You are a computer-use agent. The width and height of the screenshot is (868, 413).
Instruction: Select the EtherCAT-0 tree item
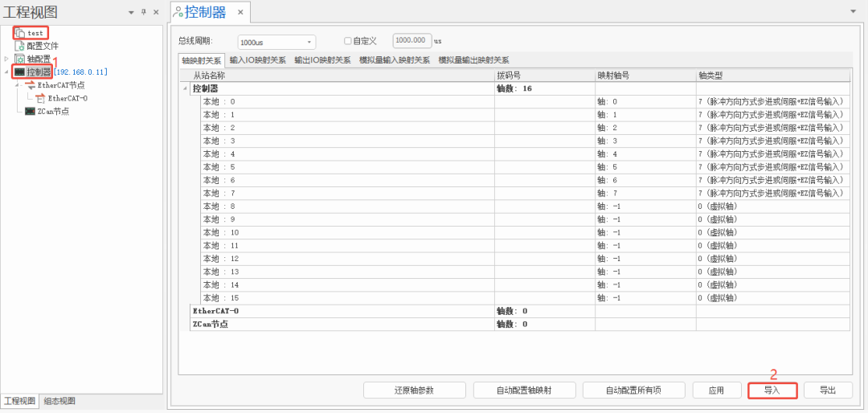68,99
